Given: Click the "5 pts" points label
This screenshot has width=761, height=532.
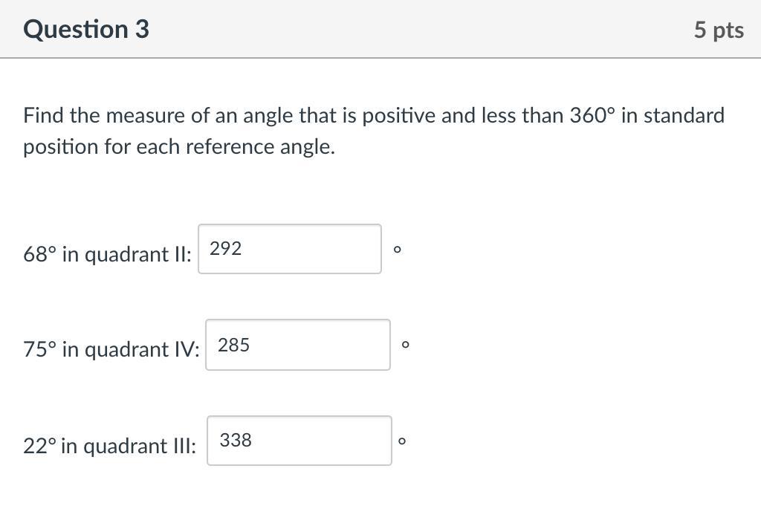Looking at the screenshot, I should (719, 30).
